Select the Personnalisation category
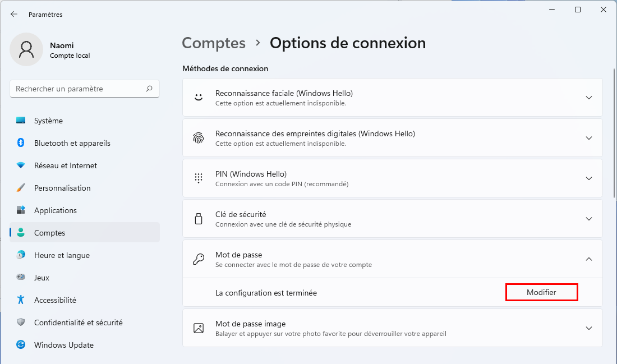The image size is (617, 364). click(x=85, y=188)
